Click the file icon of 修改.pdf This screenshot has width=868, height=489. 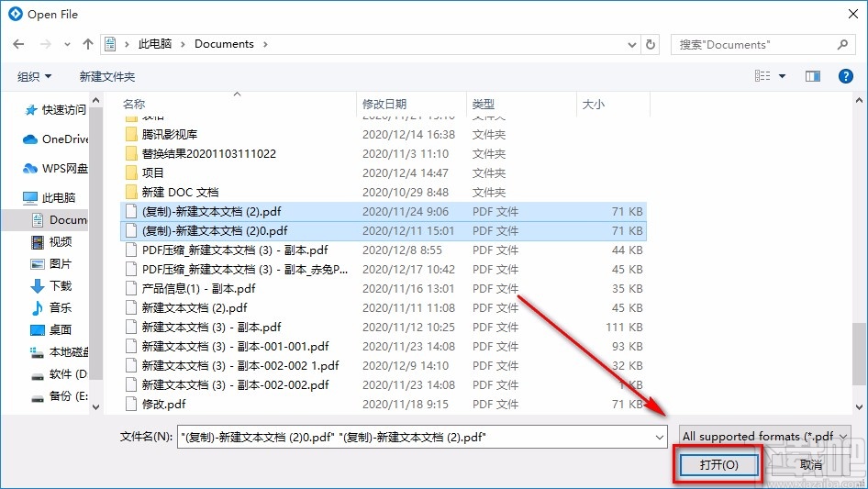tap(131, 405)
